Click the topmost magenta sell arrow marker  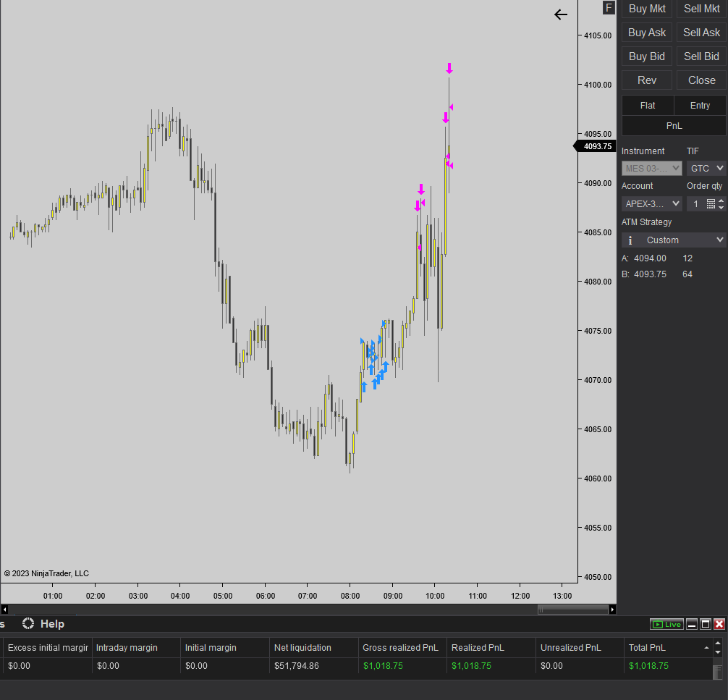pyautogui.click(x=449, y=68)
